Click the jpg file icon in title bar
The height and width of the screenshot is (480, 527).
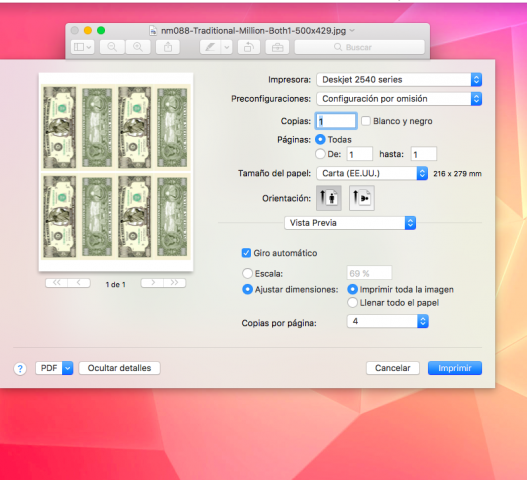click(x=153, y=31)
